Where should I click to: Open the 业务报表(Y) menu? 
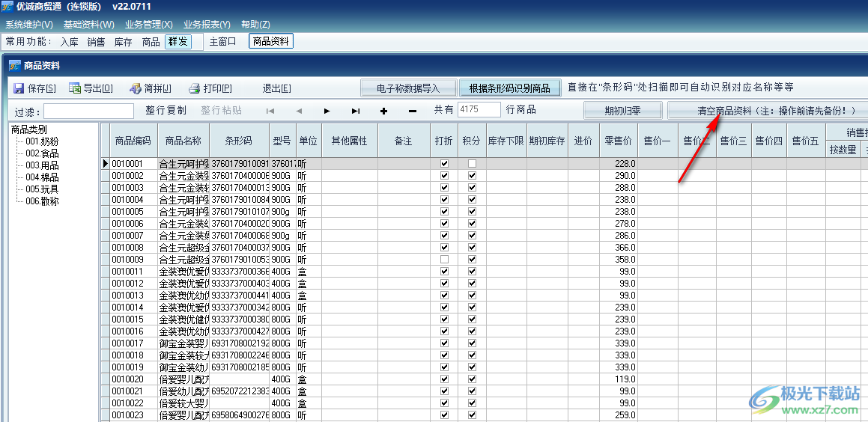pyautogui.click(x=207, y=25)
